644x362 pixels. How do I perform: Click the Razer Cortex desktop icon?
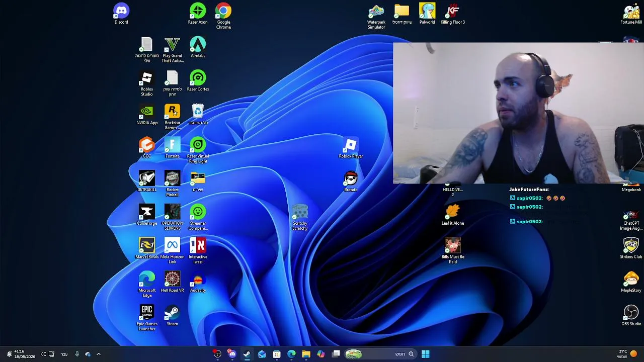[198, 81]
